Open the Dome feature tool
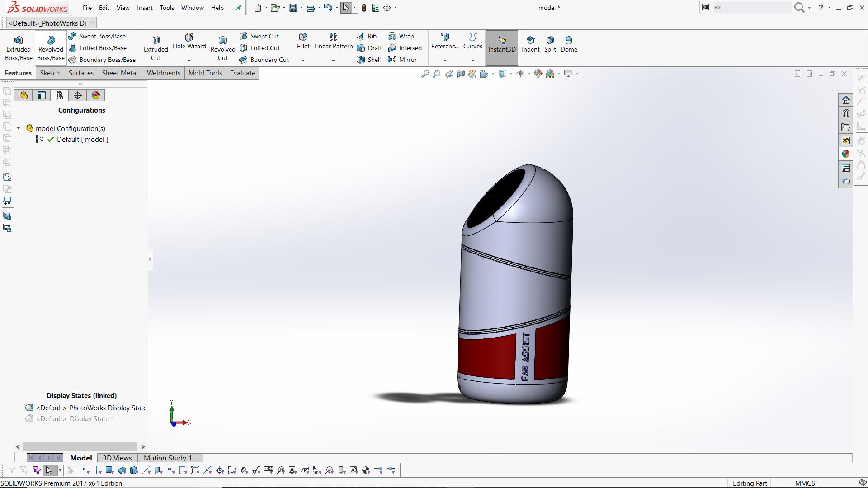Screen dimensions: 868x488 [569, 44]
